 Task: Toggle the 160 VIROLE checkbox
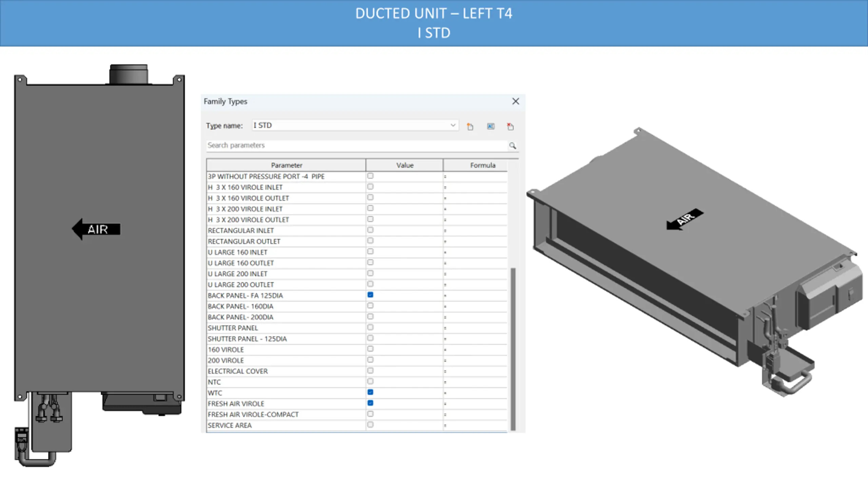point(370,349)
